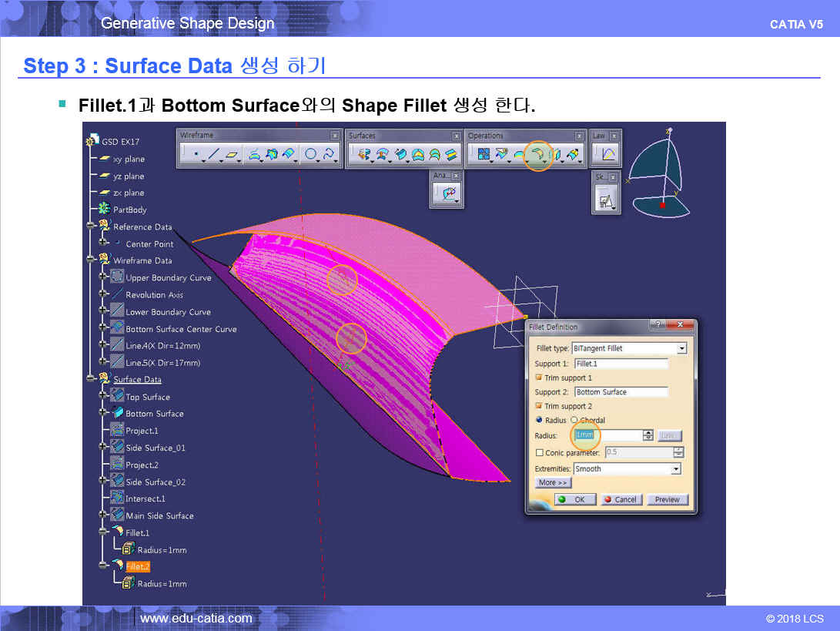The height and width of the screenshot is (631, 840).
Task: Enable the Conic parameter checkbox
Action: 539,453
